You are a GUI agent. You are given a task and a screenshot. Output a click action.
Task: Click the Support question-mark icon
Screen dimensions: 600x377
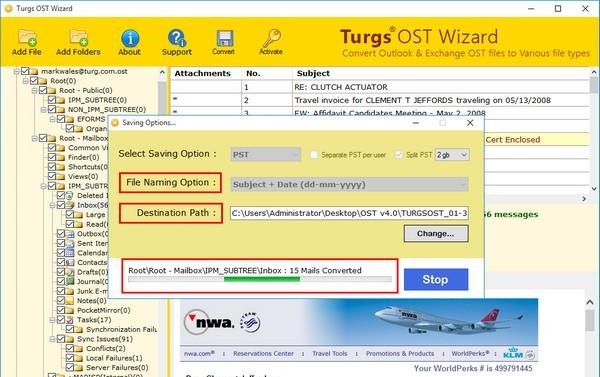[177, 38]
